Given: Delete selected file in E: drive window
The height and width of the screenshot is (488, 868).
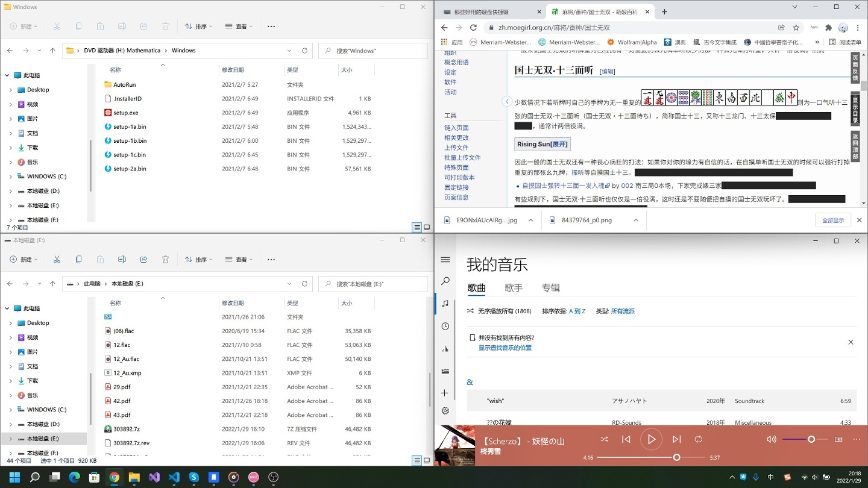Looking at the screenshot, I should click(165, 260).
